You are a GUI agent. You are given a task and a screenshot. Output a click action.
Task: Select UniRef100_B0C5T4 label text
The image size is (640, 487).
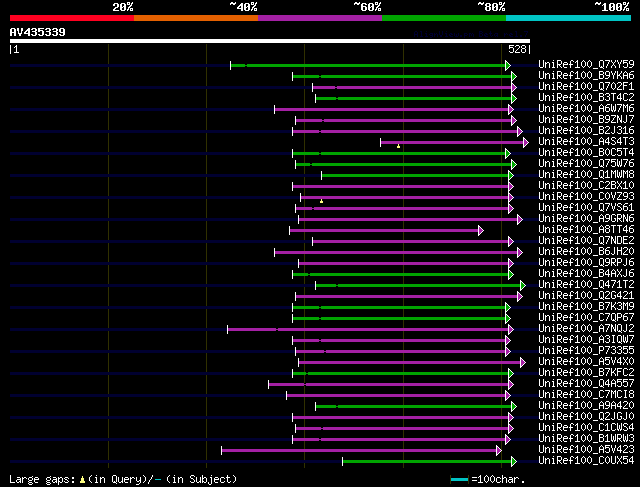586,153
